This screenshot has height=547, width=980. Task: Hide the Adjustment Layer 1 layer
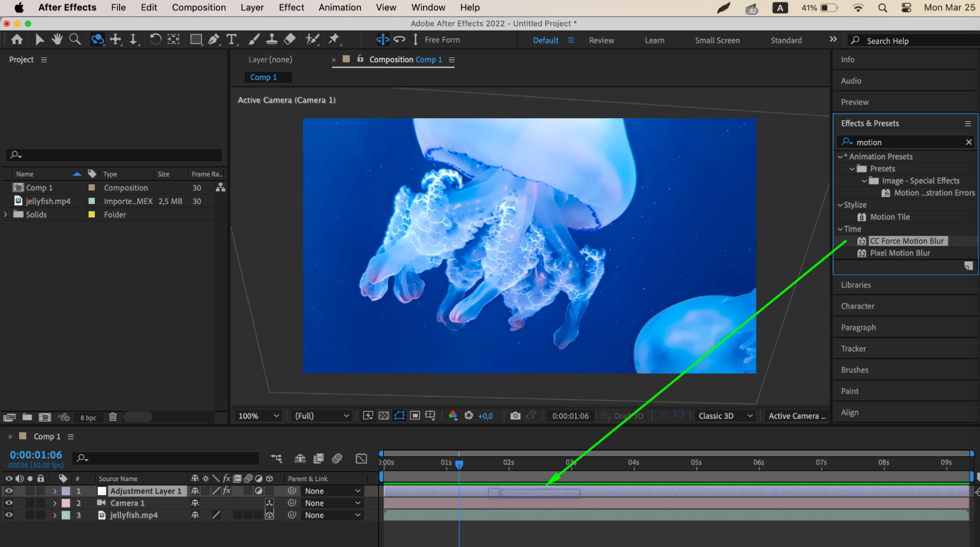coord(9,491)
